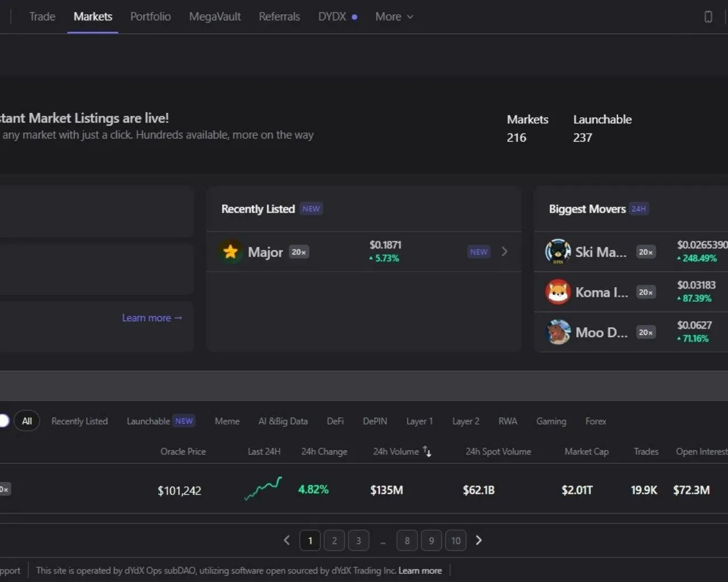
Task: Filter by DeFi category
Action: 335,421
